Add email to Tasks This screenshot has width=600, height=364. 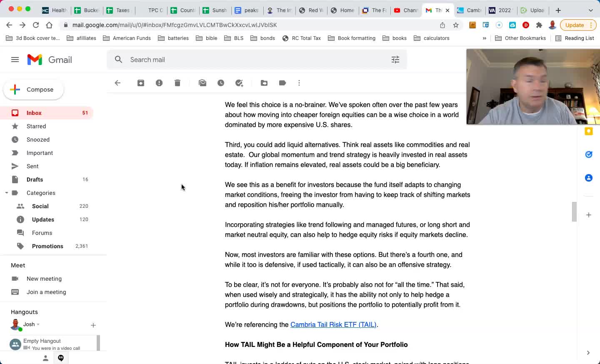point(239,83)
